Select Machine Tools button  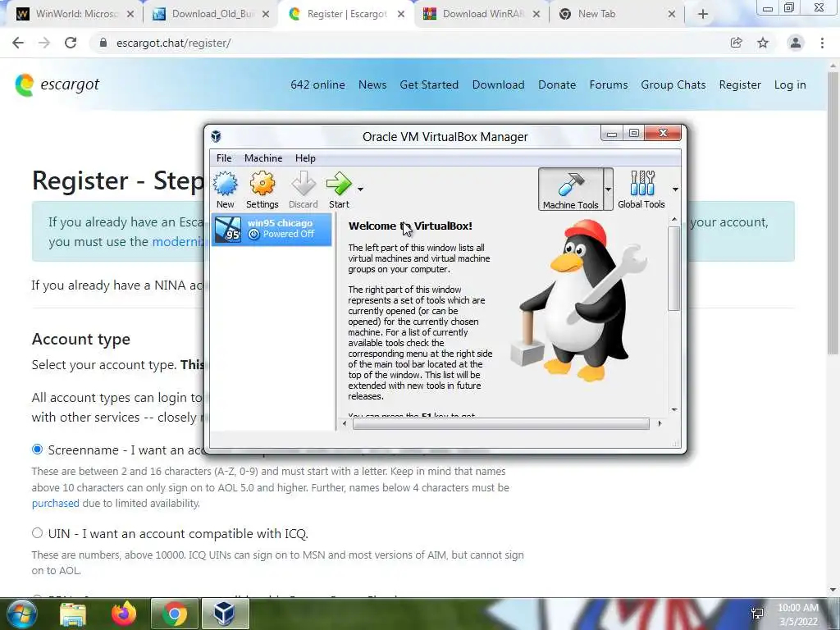(x=571, y=189)
